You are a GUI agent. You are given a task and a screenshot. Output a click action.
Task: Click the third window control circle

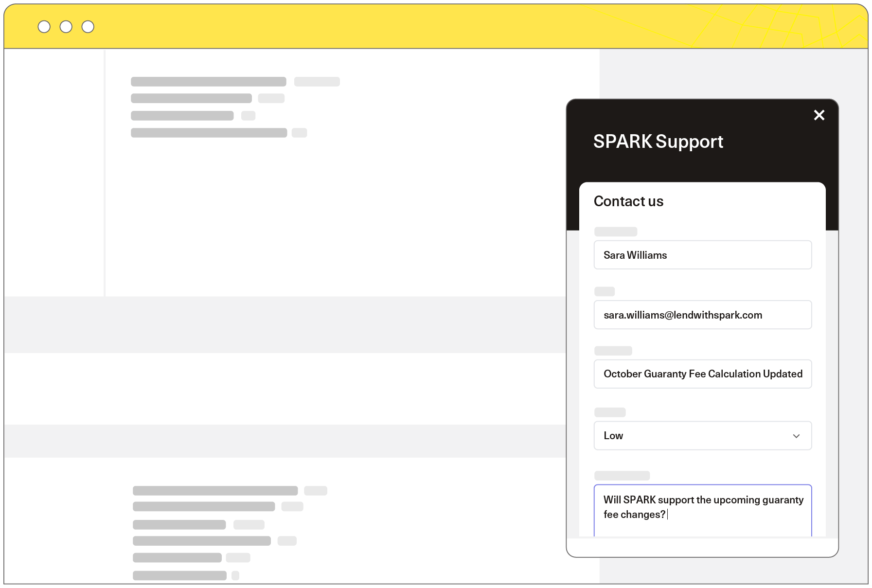pyautogui.click(x=88, y=27)
